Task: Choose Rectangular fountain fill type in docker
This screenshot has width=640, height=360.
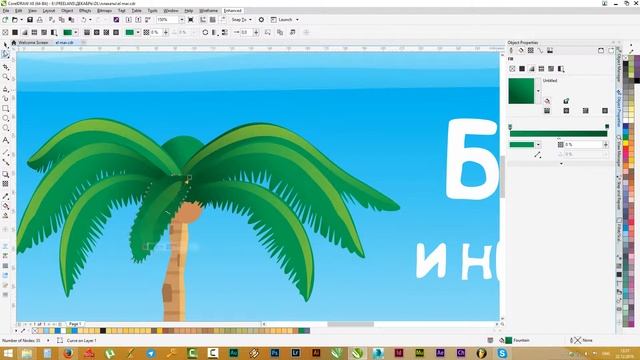Action: [x=605, y=111]
